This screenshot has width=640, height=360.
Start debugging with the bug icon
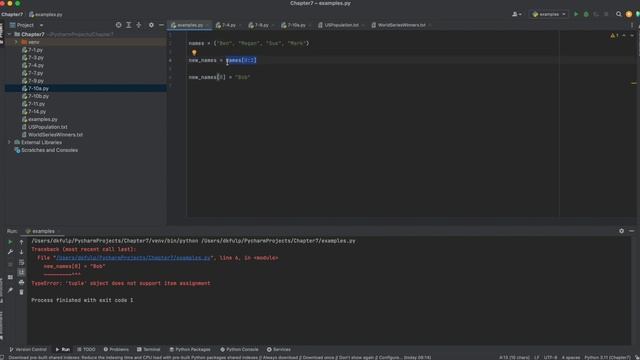point(586,14)
